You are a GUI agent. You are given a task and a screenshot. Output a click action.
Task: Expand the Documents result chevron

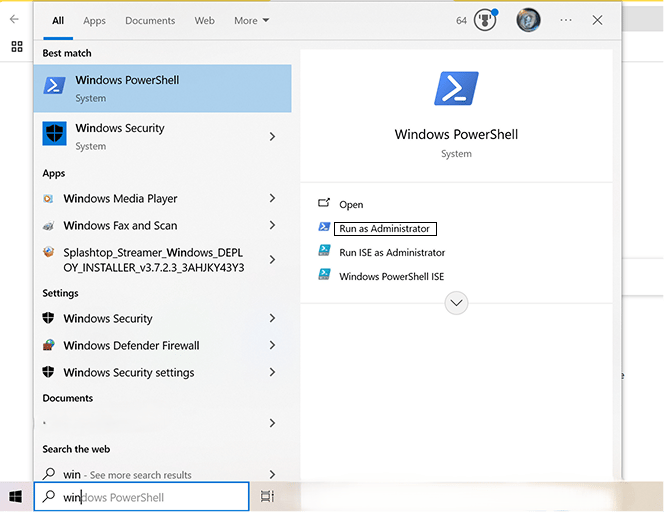click(272, 423)
